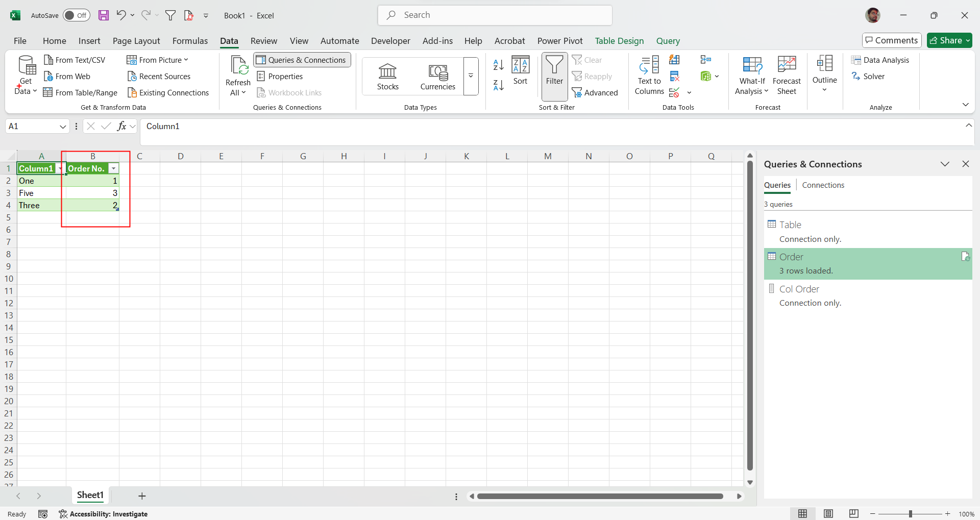Open From Picture dropdown
Viewport: 980px width, 520px height.
tap(158, 60)
